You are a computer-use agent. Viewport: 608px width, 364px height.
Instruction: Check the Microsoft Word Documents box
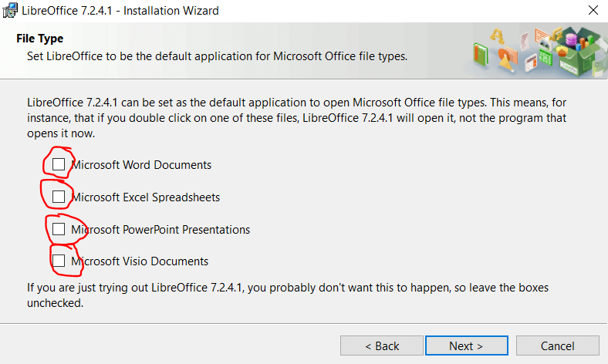(59, 164)
